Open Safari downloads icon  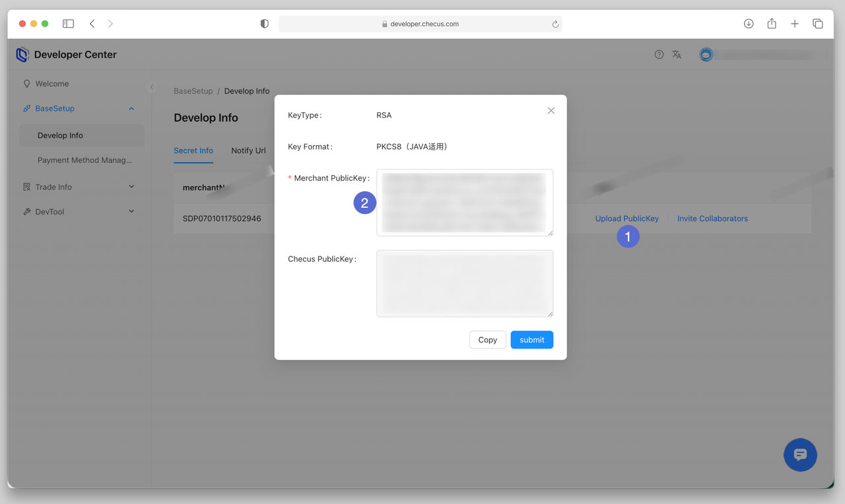tap(749, 24)
